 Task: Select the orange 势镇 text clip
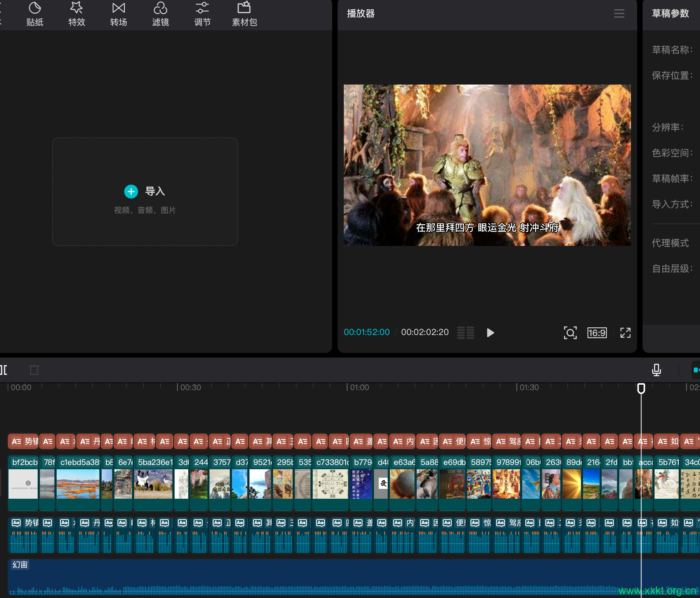(x=23, y=441)
